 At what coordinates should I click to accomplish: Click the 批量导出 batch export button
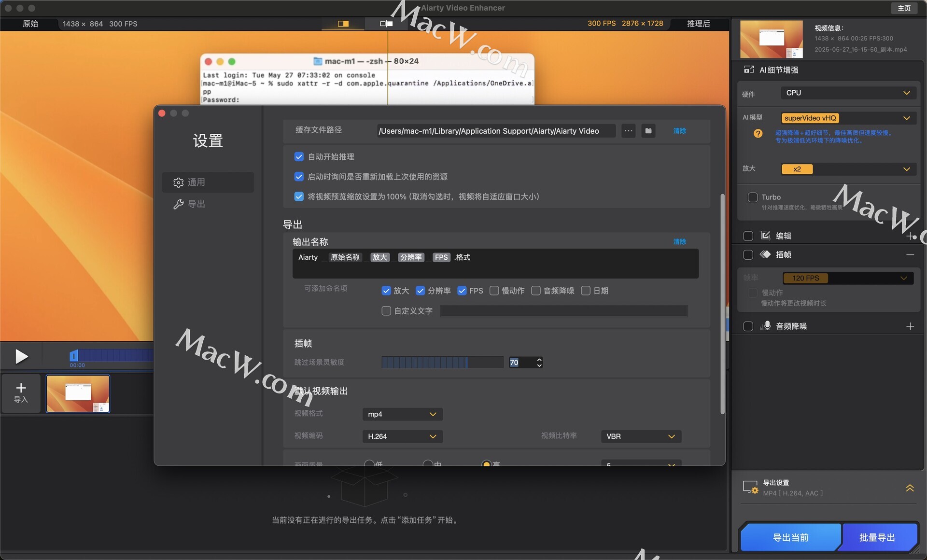877,537
